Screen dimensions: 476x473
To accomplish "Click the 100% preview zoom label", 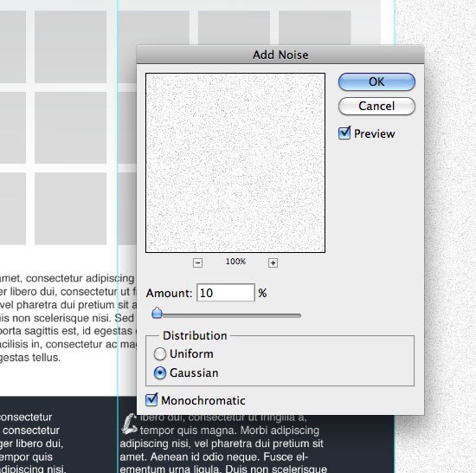I will tap(235, 262).
